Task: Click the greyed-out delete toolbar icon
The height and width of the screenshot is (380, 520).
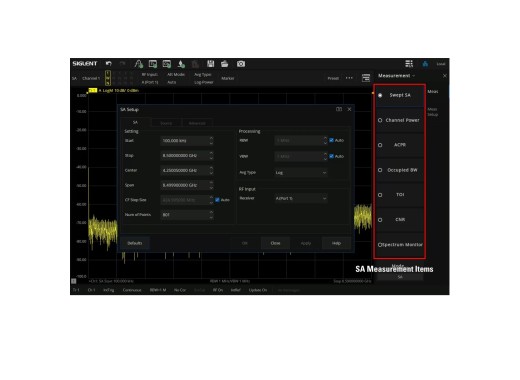Action: [195, 63]
